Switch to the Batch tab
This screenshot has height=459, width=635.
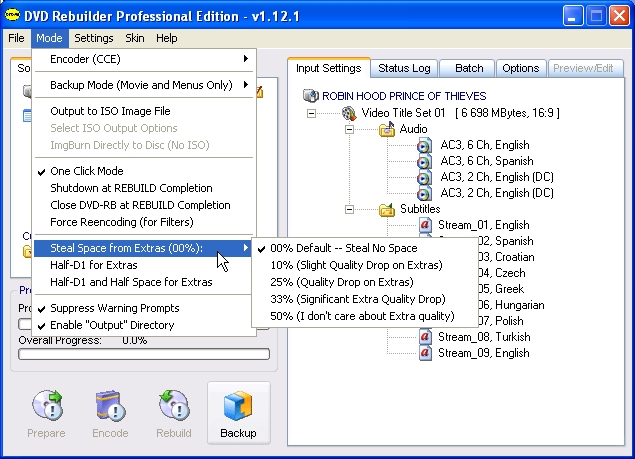point(468,68)
